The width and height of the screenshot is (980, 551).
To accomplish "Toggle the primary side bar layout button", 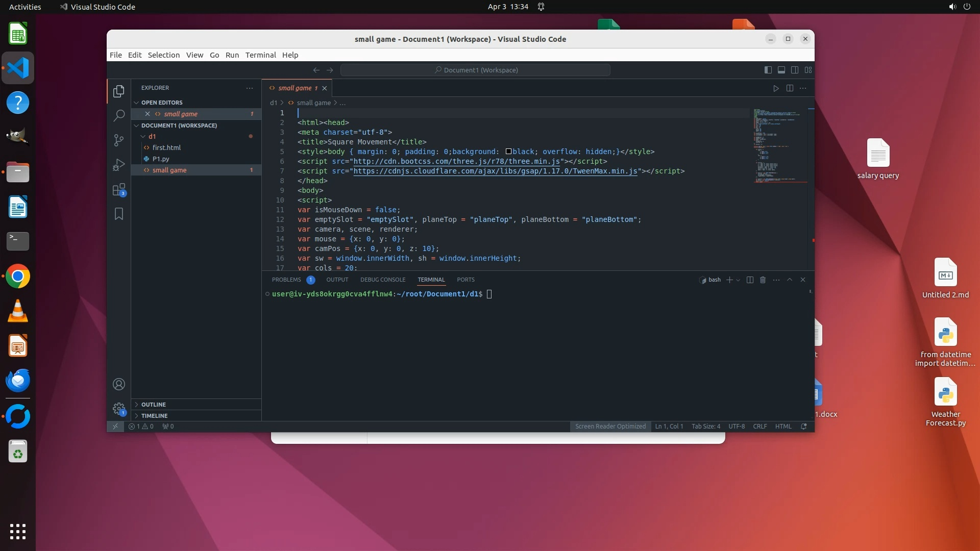I will pyautogui.click(x=768, y=70).
